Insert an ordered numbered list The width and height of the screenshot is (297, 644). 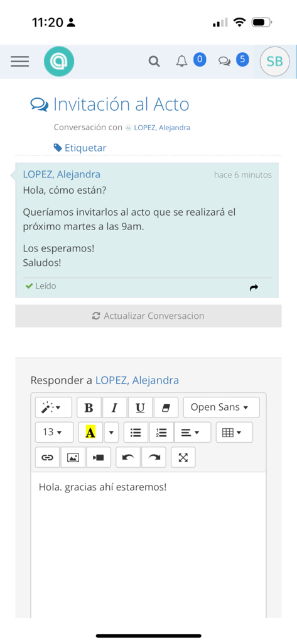(x=161, y=432)
